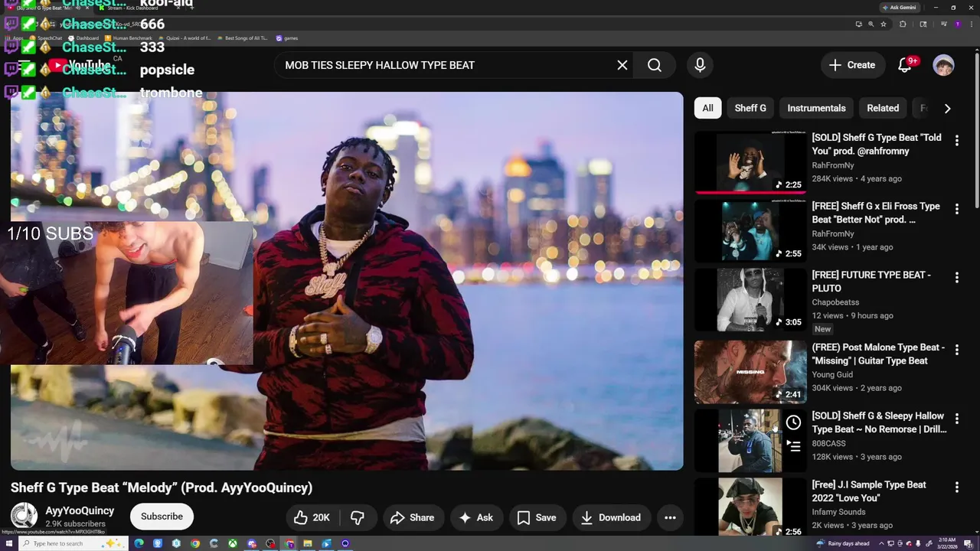This screenshot has width=980, height=551.
Task: Dislike the Sheff G Type Beat video
Action: (x=357, y=517)
